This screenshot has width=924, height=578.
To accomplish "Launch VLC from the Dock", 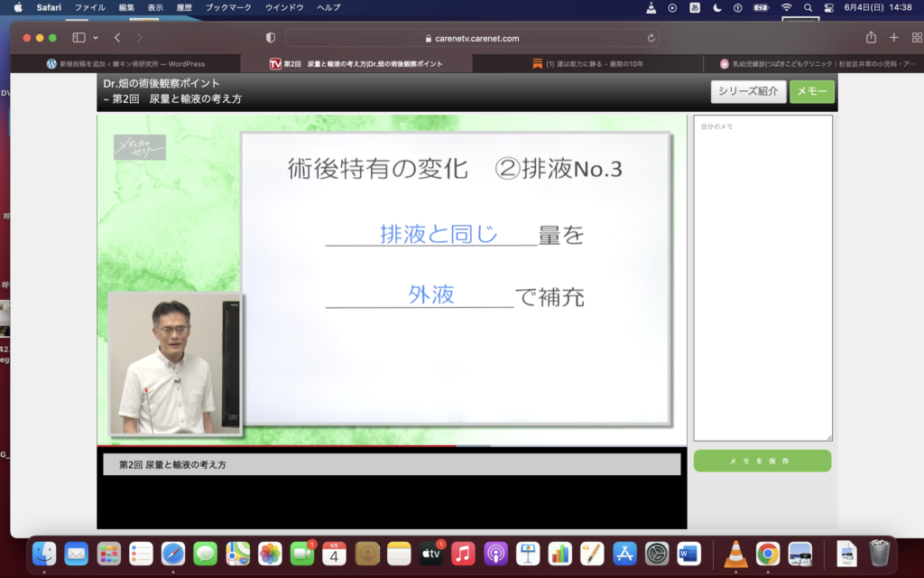I will 736,553.
